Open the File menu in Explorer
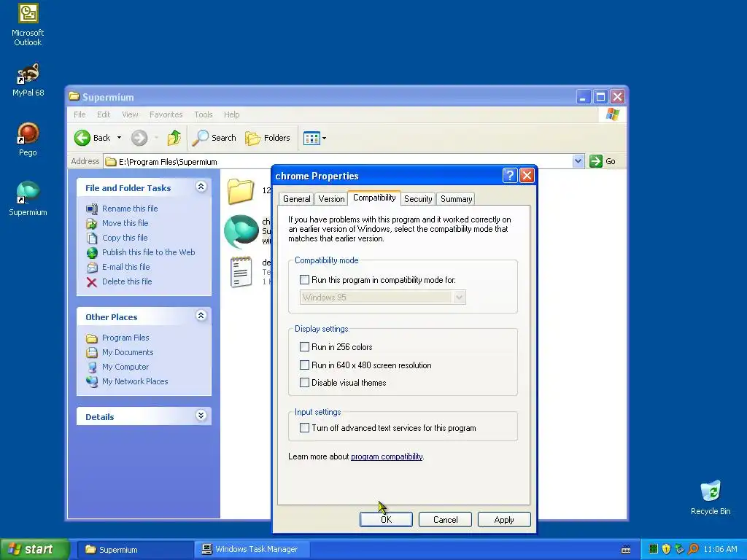This screenshot has width=747, height=560. (x=80, y=114)
